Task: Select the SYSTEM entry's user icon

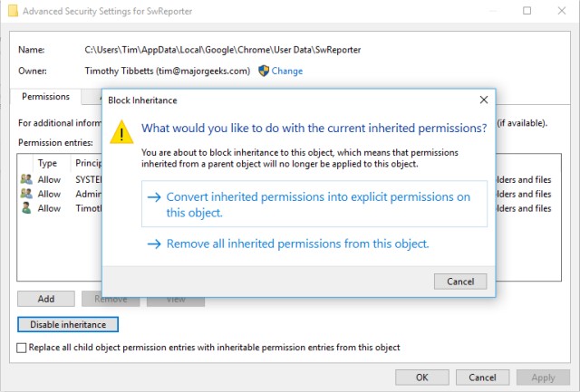Action: pos(26,179)
